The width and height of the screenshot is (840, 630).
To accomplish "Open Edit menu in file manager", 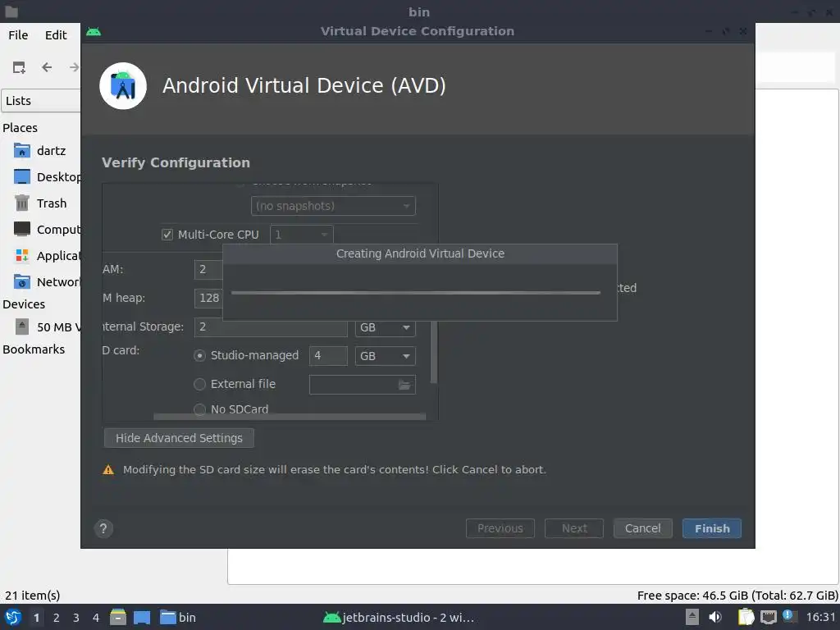I will click(56, 34).
